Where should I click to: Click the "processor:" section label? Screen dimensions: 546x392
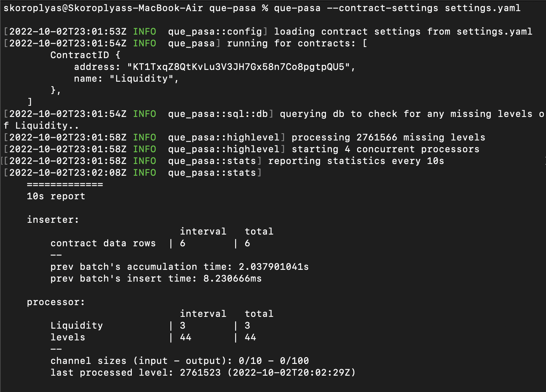pyautogui.click(x=56, y=302)
